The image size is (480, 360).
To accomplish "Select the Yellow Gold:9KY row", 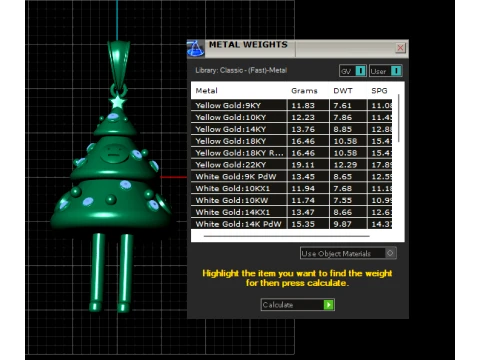I will point(292,105).
